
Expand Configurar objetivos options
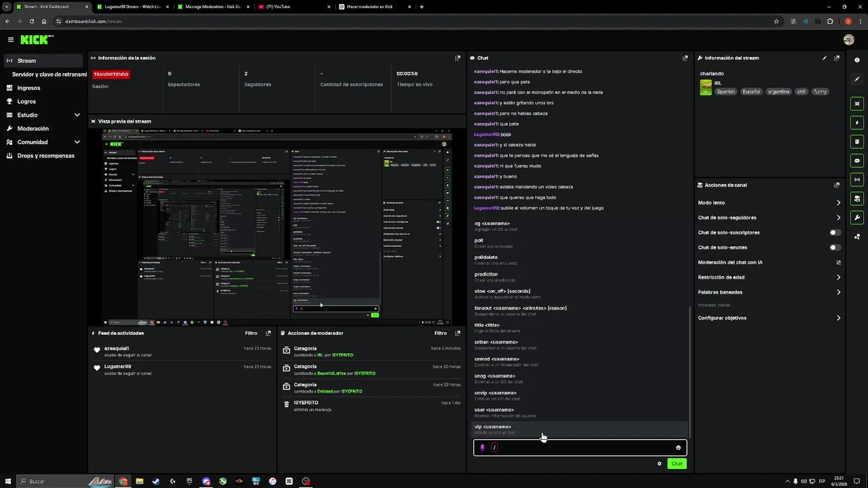[838, 318]
